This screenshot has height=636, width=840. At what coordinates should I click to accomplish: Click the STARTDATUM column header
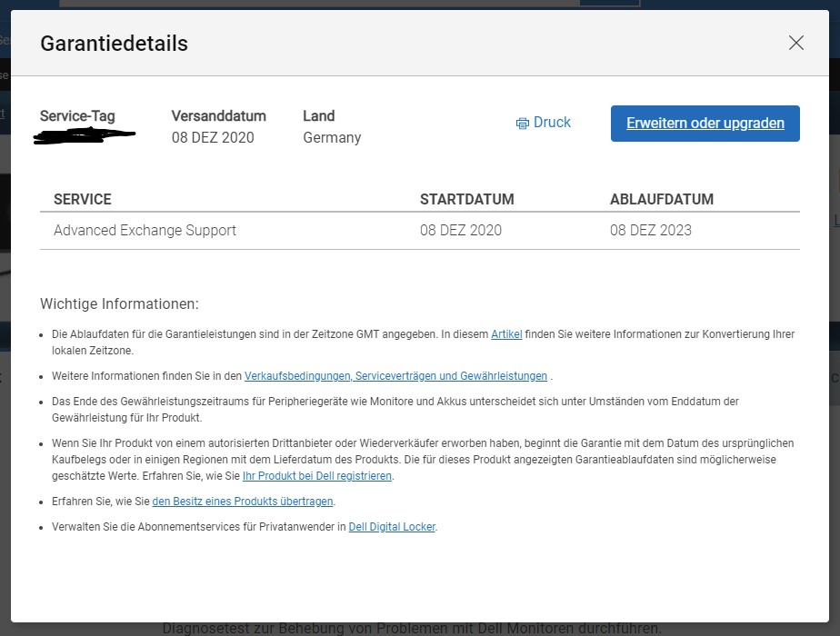tap(466, 199)
